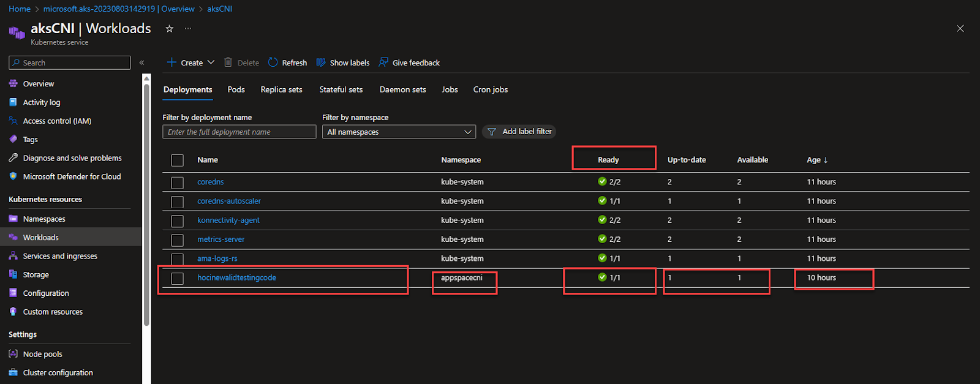
Task: Check the hocinewalidtestingcode row checkbox
Action: [x=178, y=279]
